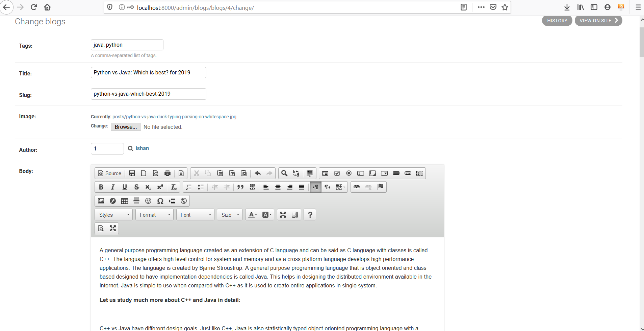Open the smiley emoticon picker
The height and width of the screenshot is (331, 644).
[148, 201]
